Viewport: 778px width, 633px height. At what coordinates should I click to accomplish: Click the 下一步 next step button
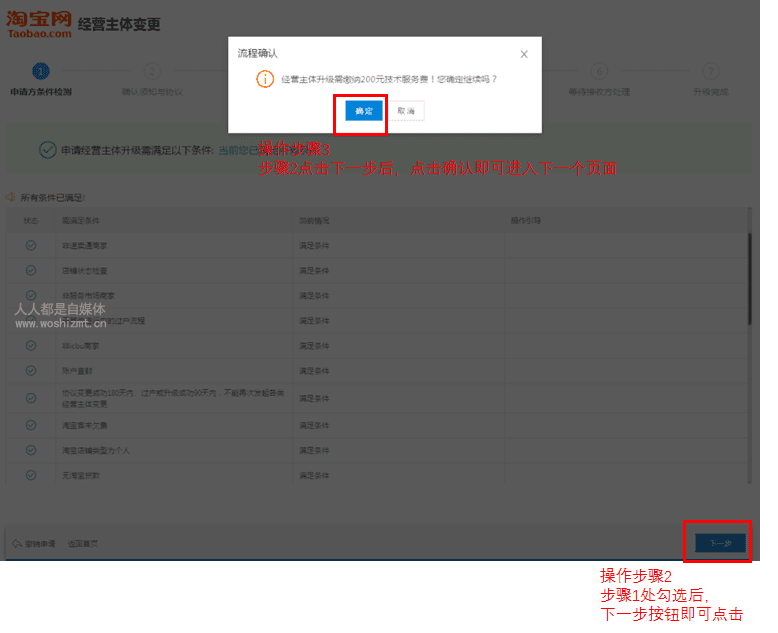pyautogui.click(x=720, y=544)
